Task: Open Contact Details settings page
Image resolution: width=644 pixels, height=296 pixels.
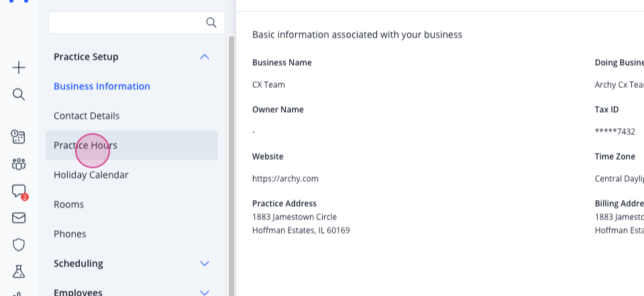Action: 87,116
